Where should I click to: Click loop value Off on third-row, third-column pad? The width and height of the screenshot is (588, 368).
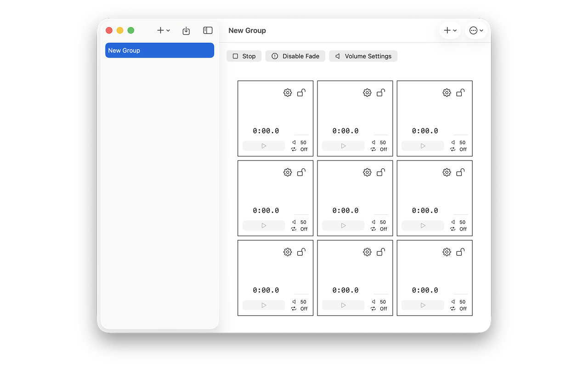pyautogui.click(x=463, y=309)
